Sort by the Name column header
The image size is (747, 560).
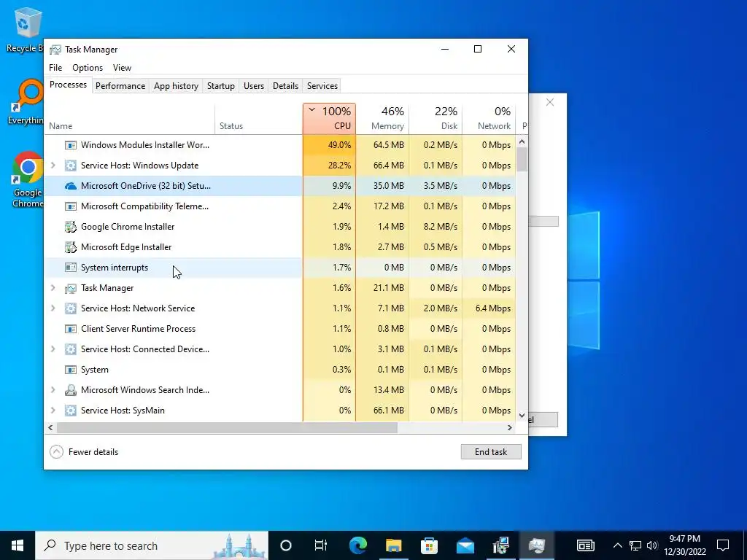coord(130,119)
